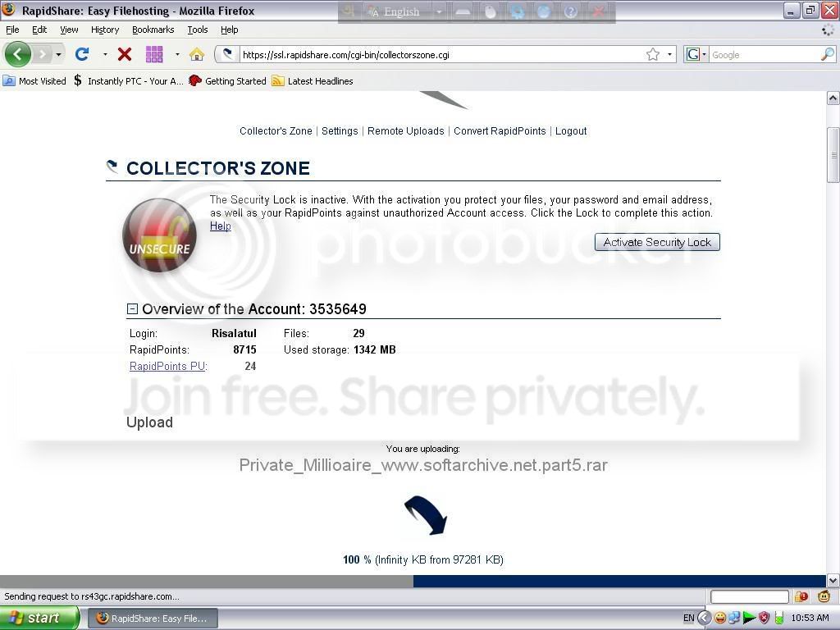Click the uploading filename Private_Millioaire part5.rar
840x630 pixels.
pos(423,465)
